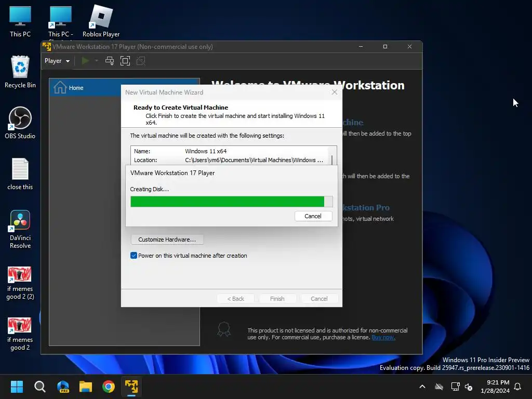Click the wizard Finish button
532x399 pixels.
coord(277,299)
